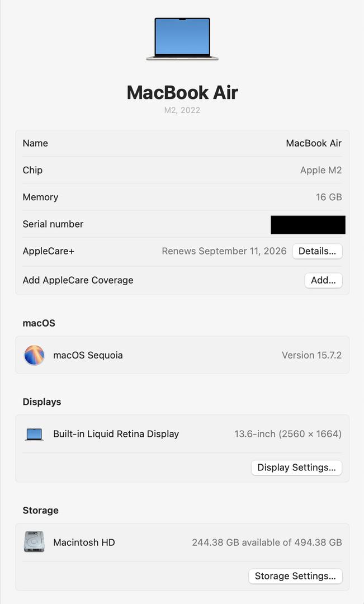Edit the computer Name field value

(314, 143)
